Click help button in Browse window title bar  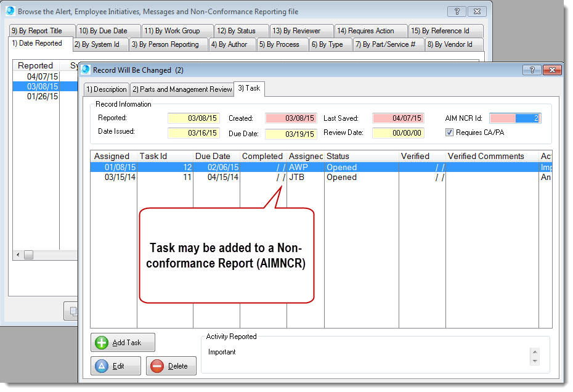455,11
